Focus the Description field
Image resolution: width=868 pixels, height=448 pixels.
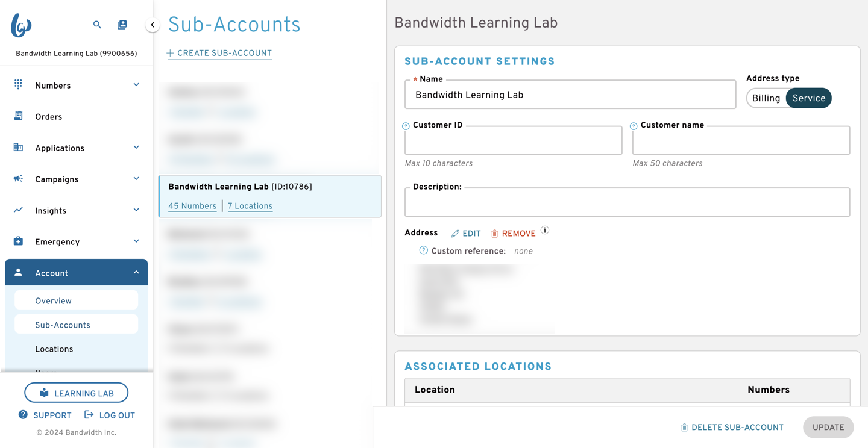pos(627,202)
